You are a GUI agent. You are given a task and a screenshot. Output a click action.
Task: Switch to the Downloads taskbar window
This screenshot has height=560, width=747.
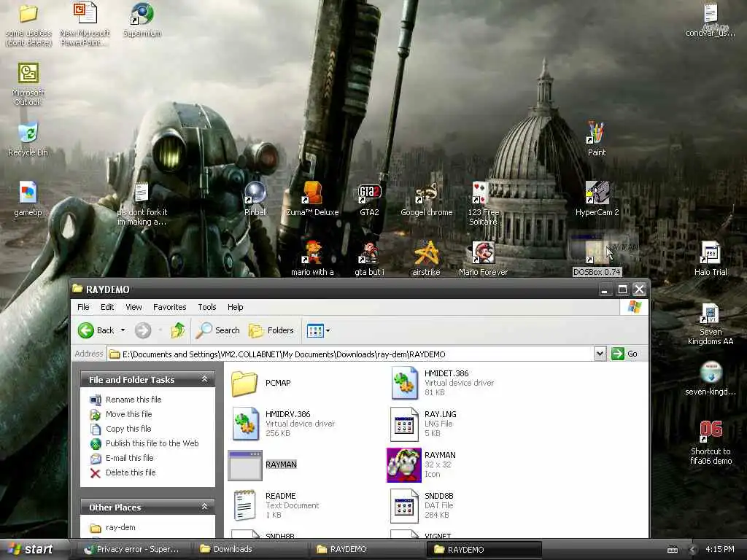point(249,549)
